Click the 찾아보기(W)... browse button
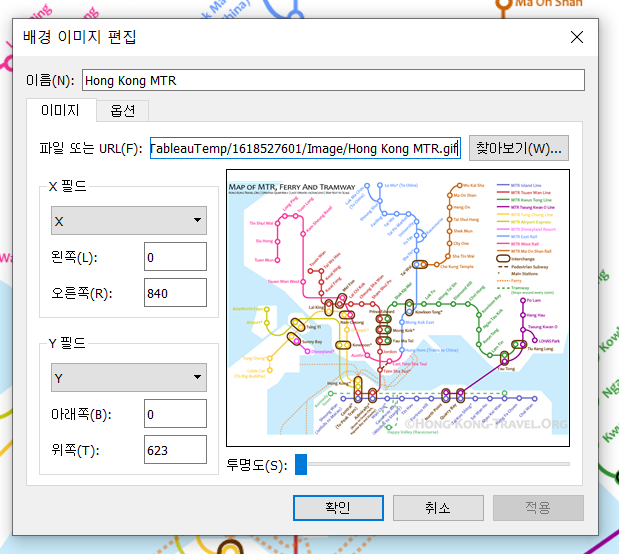619x554 pixels. (519, 148)
